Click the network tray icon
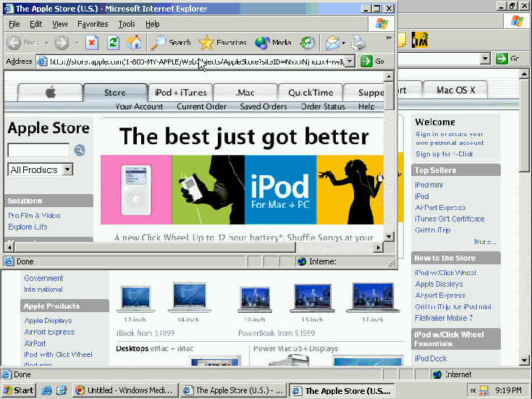The width and height of the screenshot is (532, 399). point(484,390)
